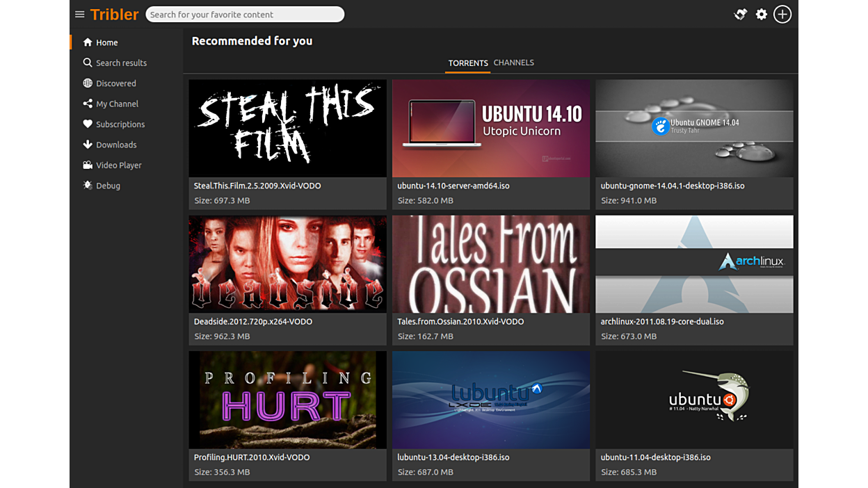This screenshot has height=488, width=868.
Task: Click the token balance icon in top bar
Action: pos(741,15)
